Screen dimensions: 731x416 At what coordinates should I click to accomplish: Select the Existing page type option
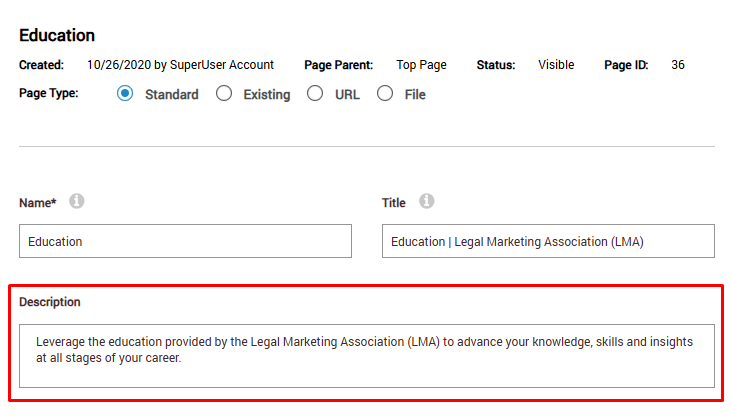point(224,93)
